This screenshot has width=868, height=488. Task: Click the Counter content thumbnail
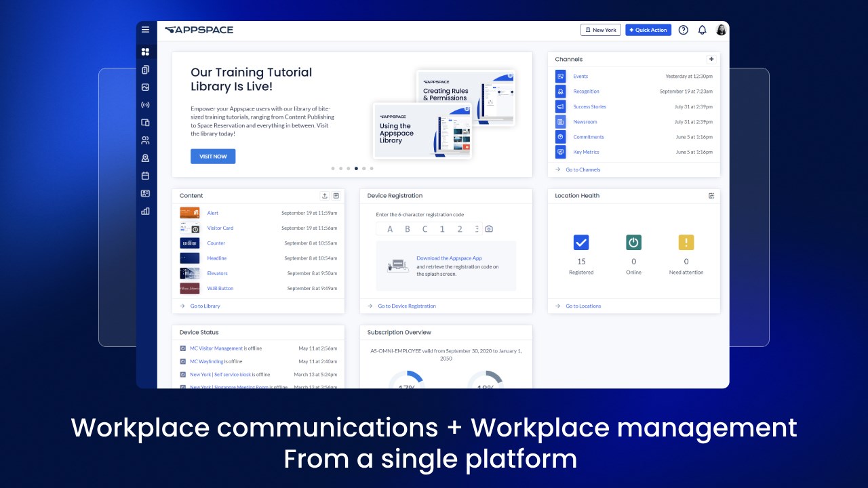(190, 243)
